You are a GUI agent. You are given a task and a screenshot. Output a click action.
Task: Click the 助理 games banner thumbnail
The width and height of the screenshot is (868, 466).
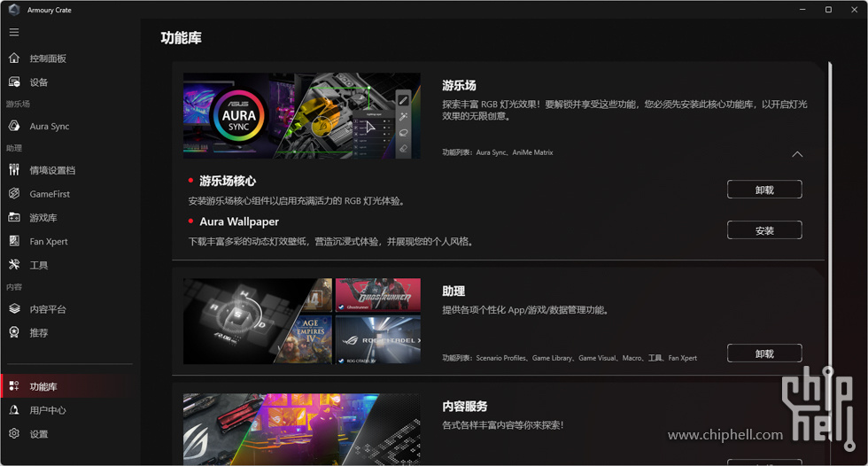[x=302, y=321]
